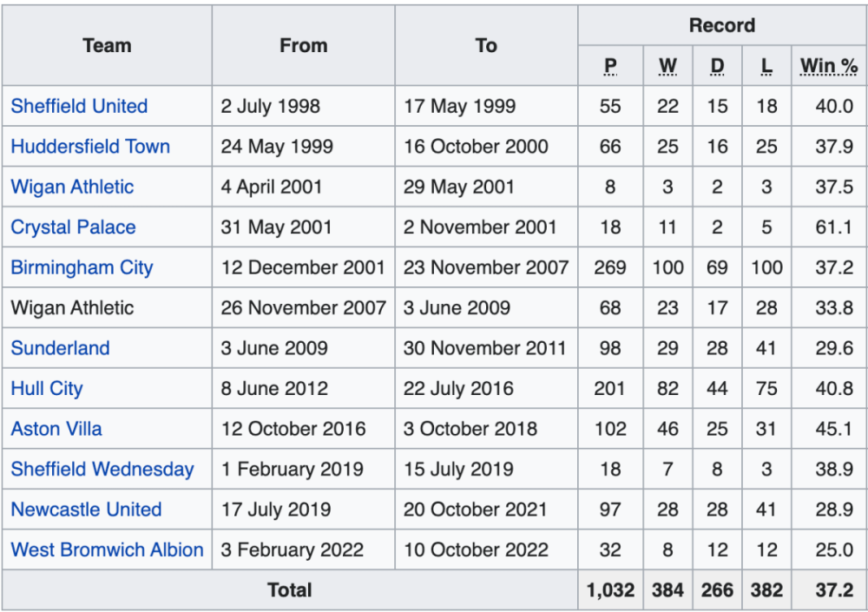Click the Huddersfield Town team link

[x=90, y=147]
